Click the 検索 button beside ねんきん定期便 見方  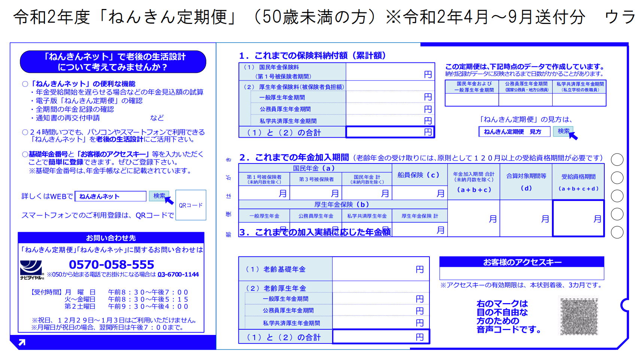coord(563,131)
